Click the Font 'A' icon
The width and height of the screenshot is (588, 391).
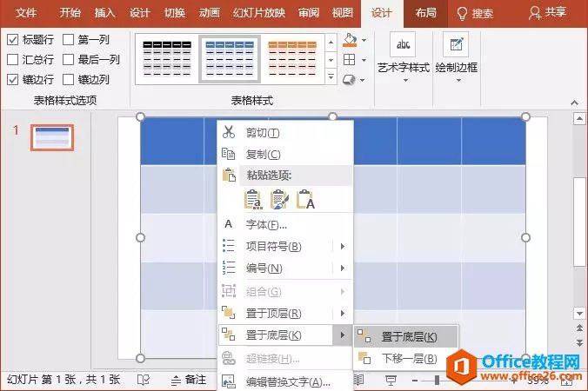[228, 224]
